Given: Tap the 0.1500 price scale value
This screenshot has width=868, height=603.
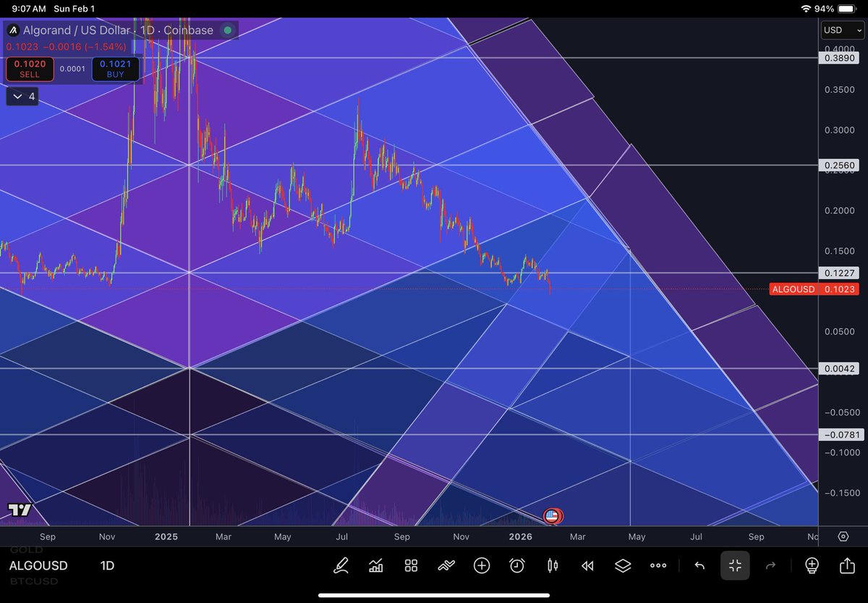Looking at the screenshot, I should [839, 251].
